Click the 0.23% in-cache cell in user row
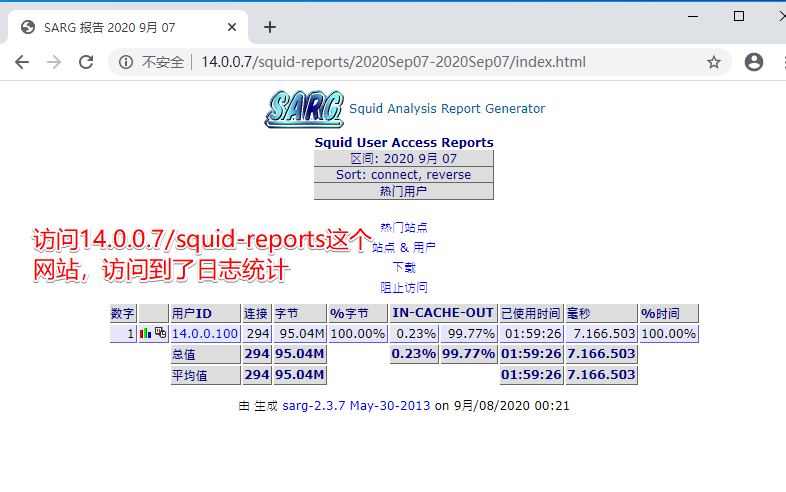The image size is (786, 492). point(414,334)
